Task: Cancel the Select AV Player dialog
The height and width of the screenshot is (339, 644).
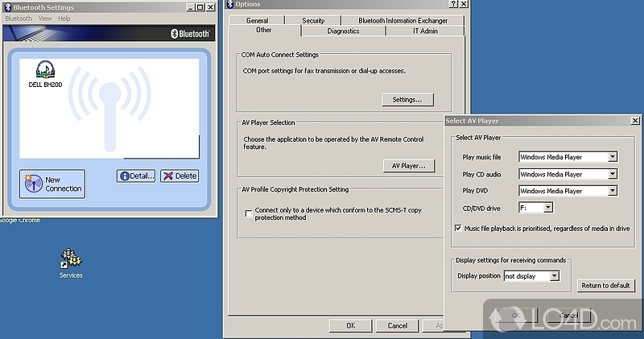Action: [x=569, y=316]
